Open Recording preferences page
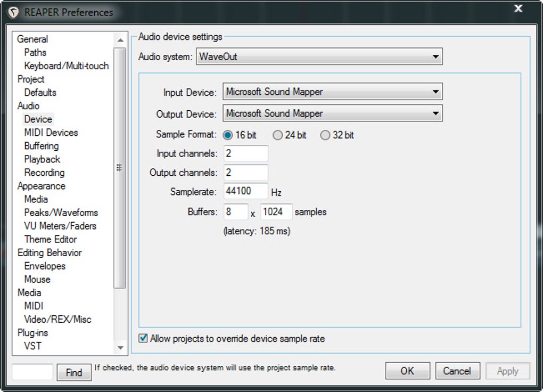 (x=44, y=173)
